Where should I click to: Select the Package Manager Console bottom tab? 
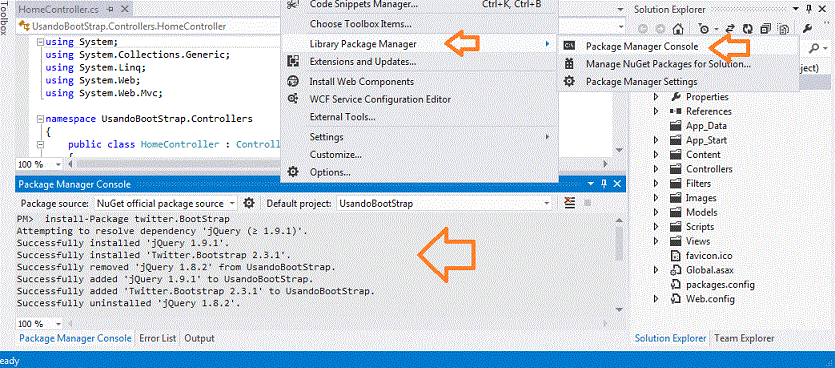[75, 338]
